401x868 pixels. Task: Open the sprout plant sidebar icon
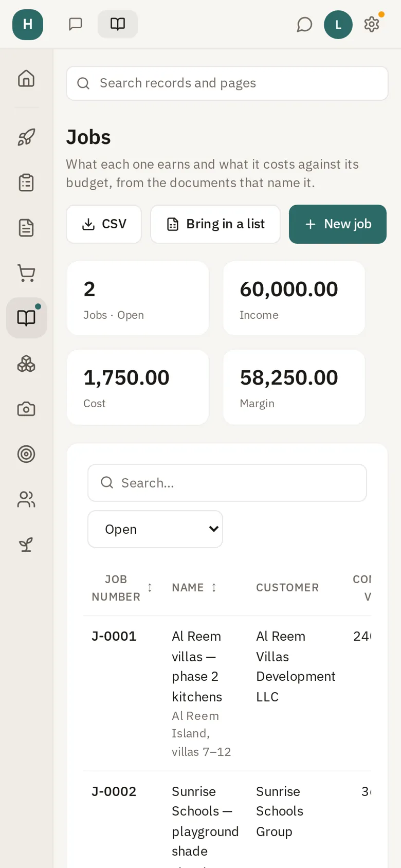coord(26,545)
